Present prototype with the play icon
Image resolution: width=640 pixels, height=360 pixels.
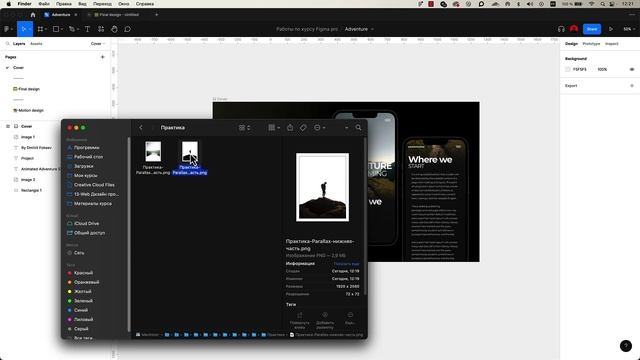611,29
